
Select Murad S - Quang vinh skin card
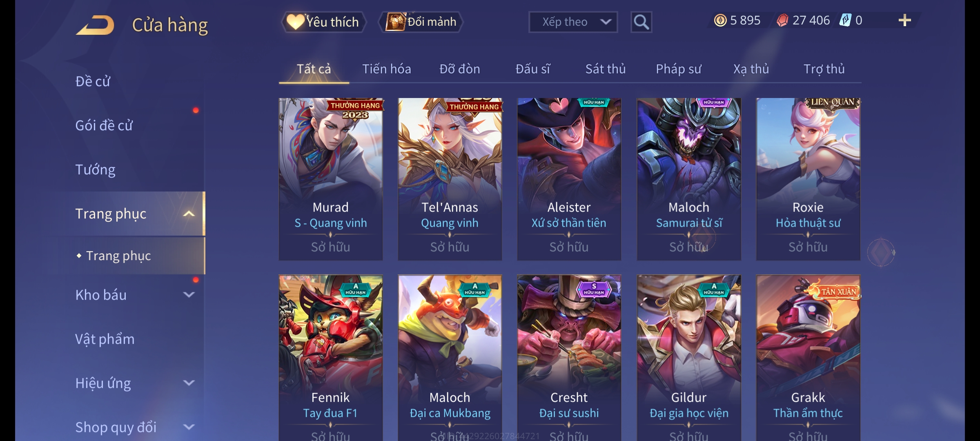(x=331, y=179)
